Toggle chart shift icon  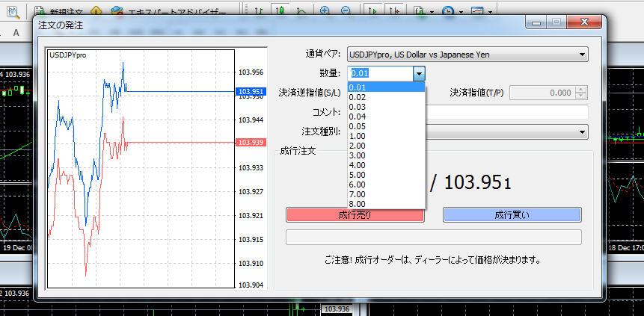click(x=394, y=10)
